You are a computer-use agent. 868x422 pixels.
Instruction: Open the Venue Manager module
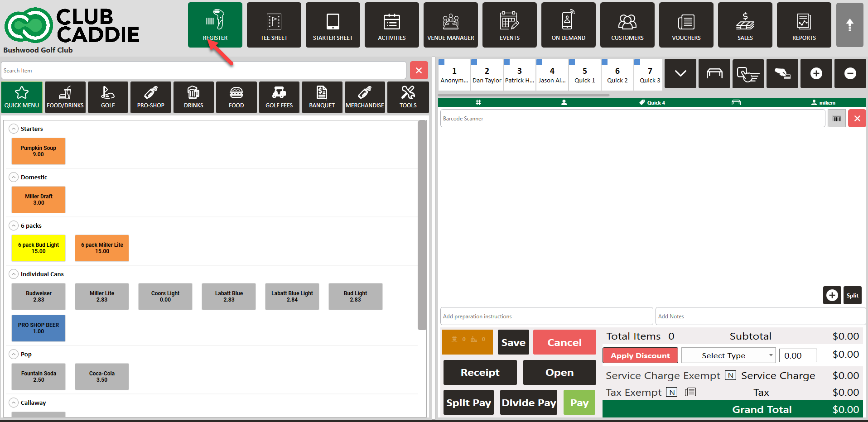pyautogui.click(x=450, y=25)
